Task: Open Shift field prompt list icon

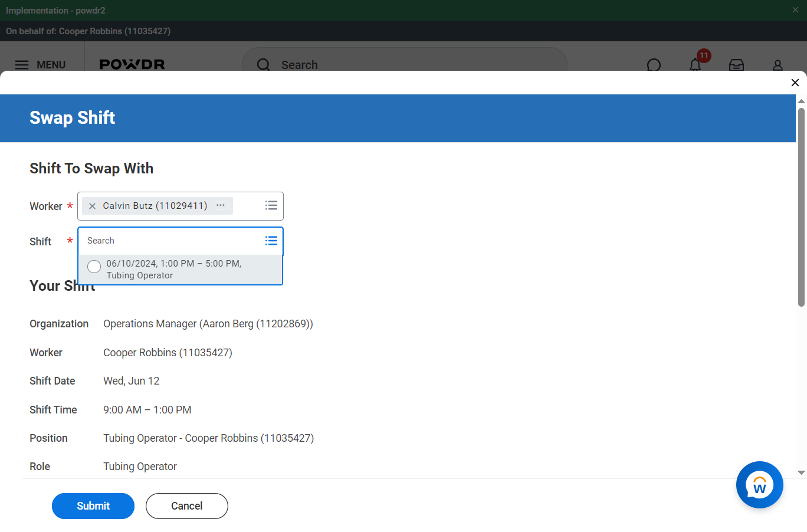Action: click(271, 241)
